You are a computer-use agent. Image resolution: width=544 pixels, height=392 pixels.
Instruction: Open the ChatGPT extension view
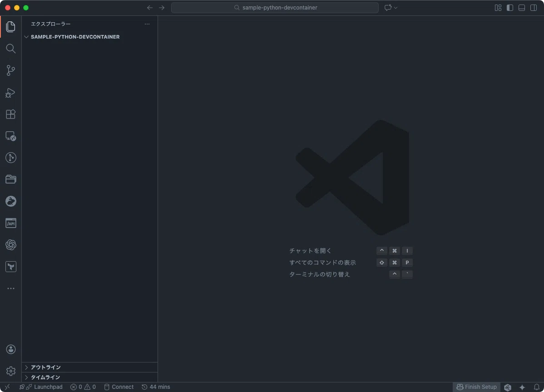[11, 245]
